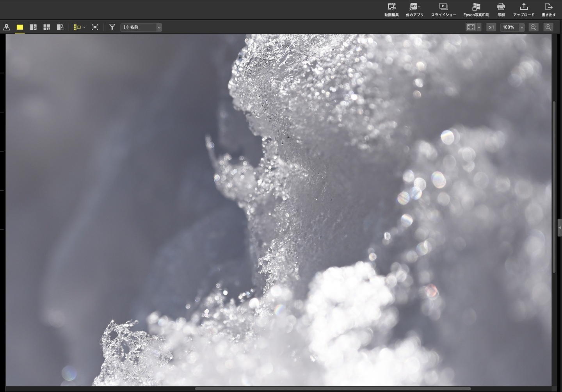Viewport: 562px width, 392px height.
Task: Expand the 100% zoom level dropdown
Action: [x=522, y=27]
